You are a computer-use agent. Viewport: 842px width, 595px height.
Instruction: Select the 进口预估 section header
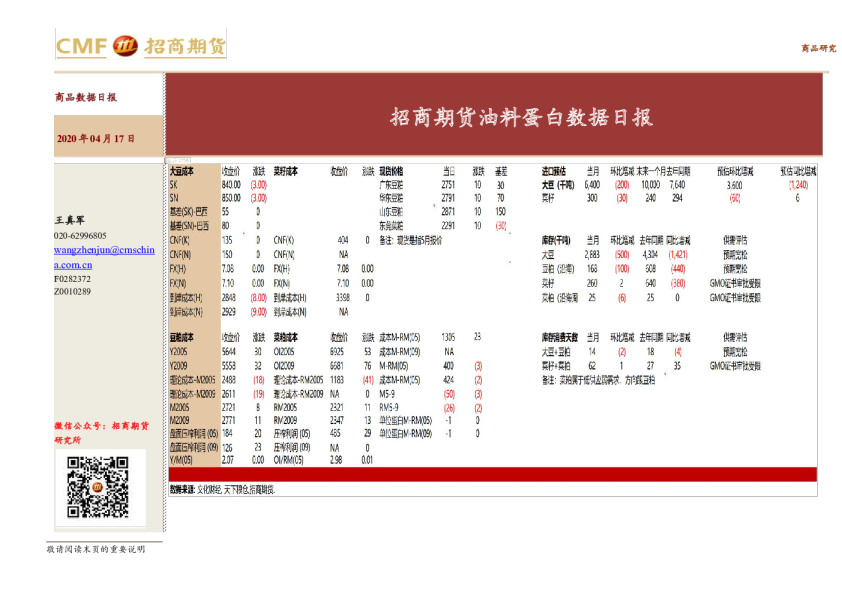[555, 172]
